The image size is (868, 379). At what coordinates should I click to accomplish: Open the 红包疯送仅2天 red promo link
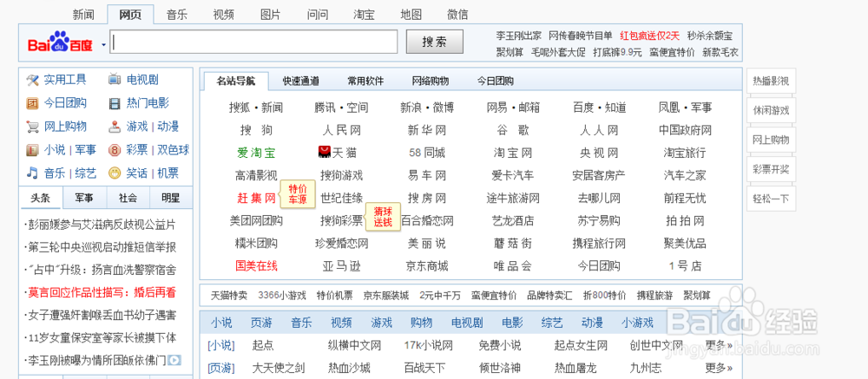pos(649,36)
